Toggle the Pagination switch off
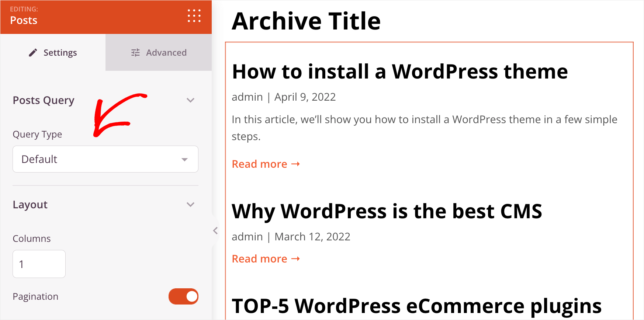The height and width of the screenshot is (320, 644). [x=183, y=296]
